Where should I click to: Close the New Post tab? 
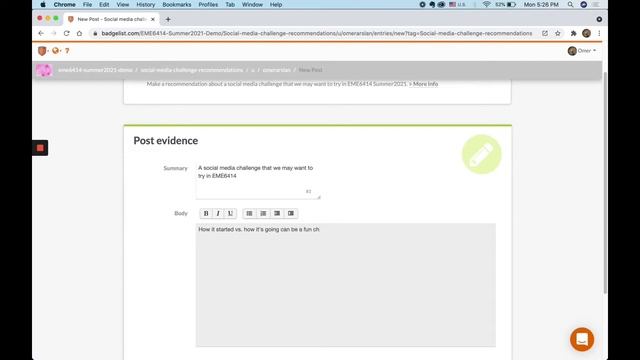tap(153, 19)
